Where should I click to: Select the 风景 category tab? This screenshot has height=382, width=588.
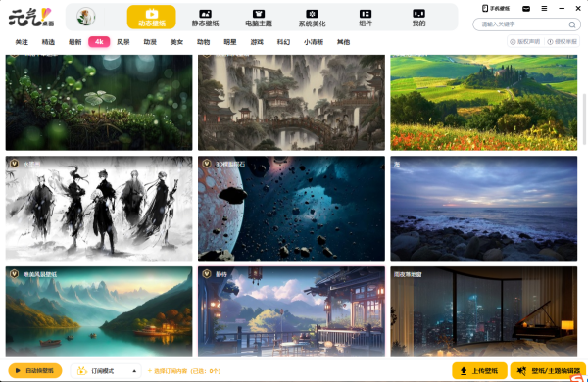pos(123,42)
